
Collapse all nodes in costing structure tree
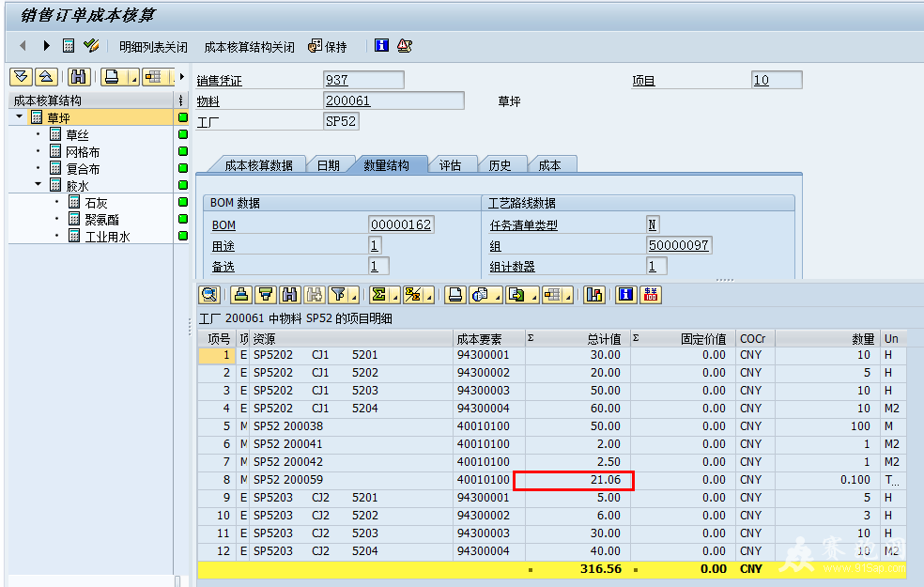46,77
